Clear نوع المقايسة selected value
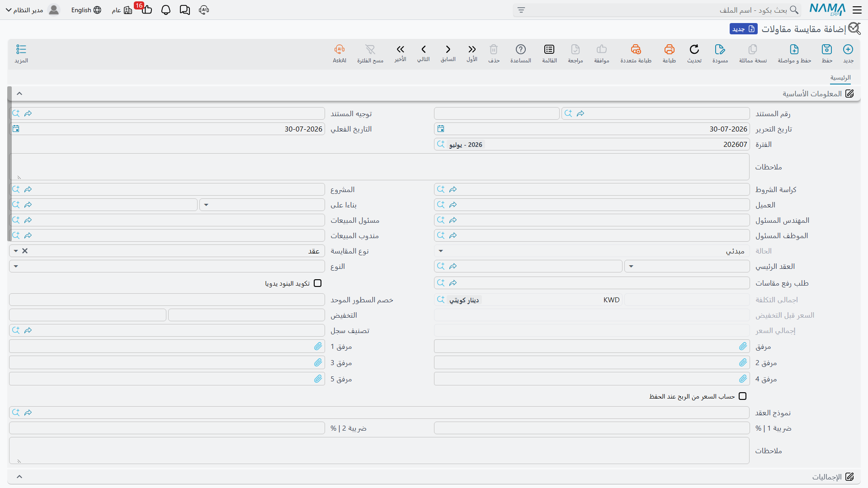This screenshot has height=488, width=868. 25,251
